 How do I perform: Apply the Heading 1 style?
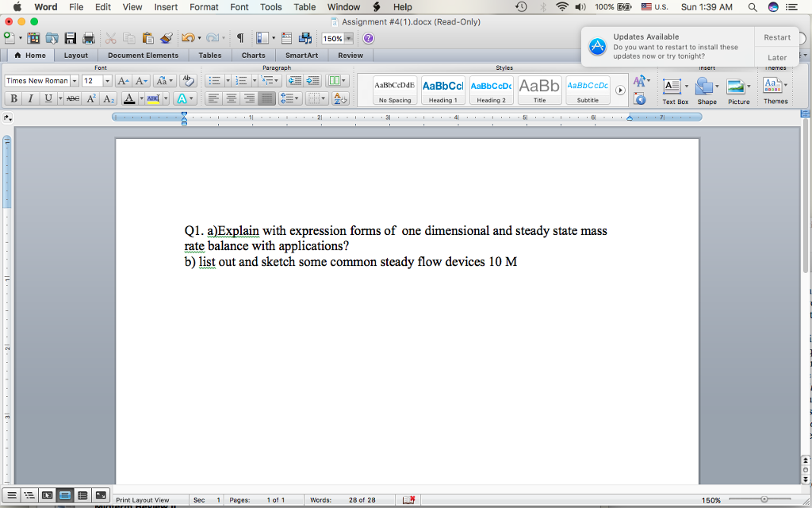pos(442,90)
